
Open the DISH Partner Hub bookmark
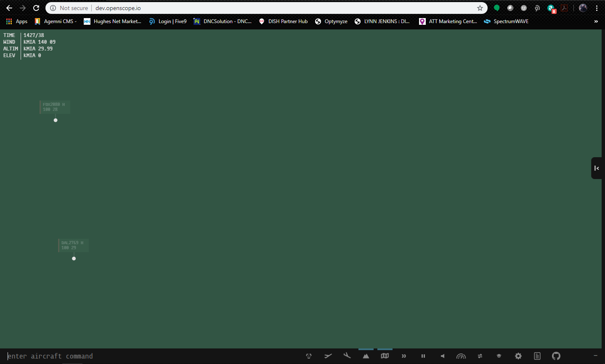pos(283,21)
